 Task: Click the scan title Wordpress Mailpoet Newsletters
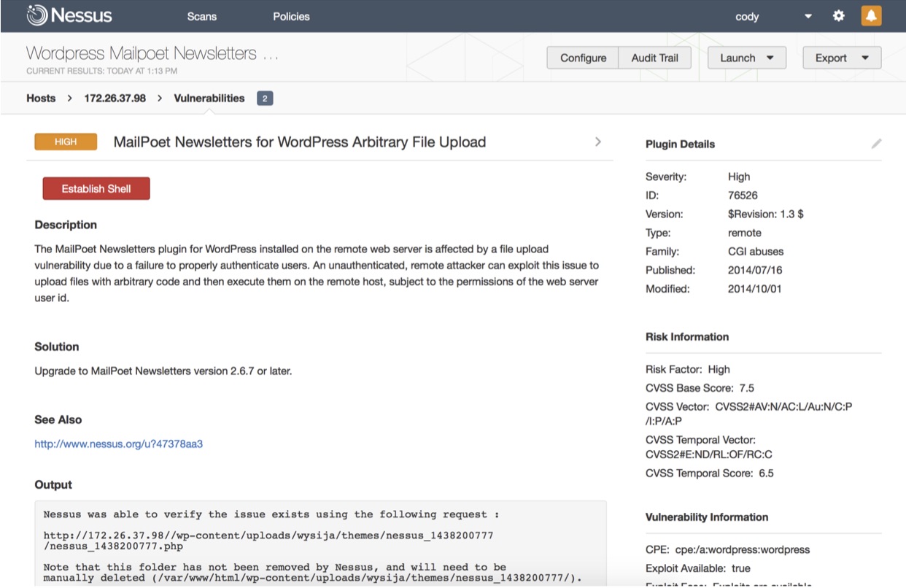tap(152, 53)
